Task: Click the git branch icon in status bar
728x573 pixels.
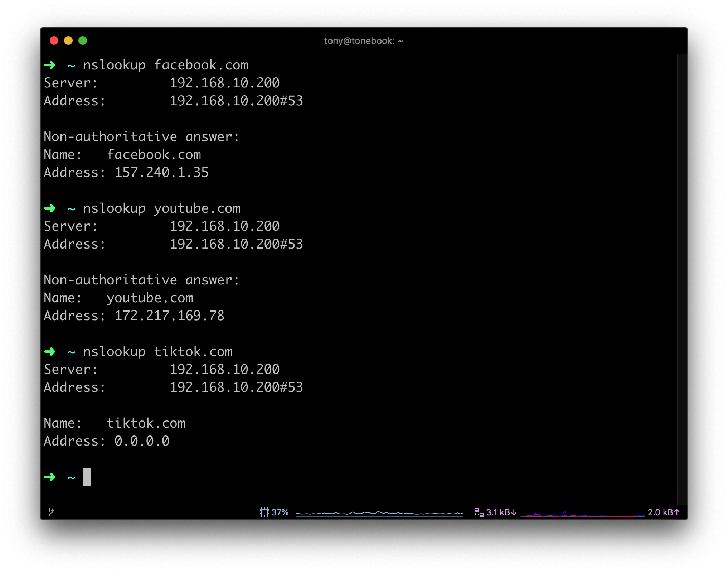Action: [x=51, y=512]
